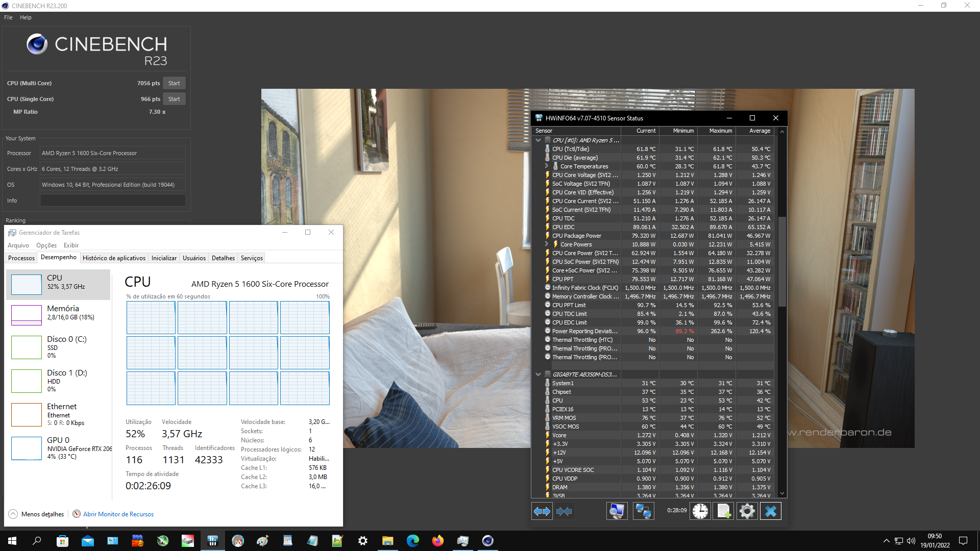Open HWiNFO remote network monitors icon
980x551 pixels.
(643, 511)
